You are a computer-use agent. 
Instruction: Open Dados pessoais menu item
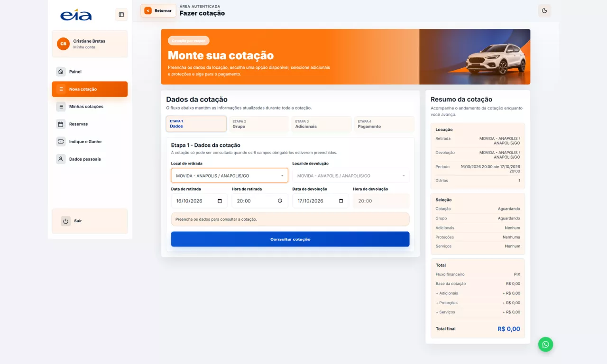click(x=90, y=159)
